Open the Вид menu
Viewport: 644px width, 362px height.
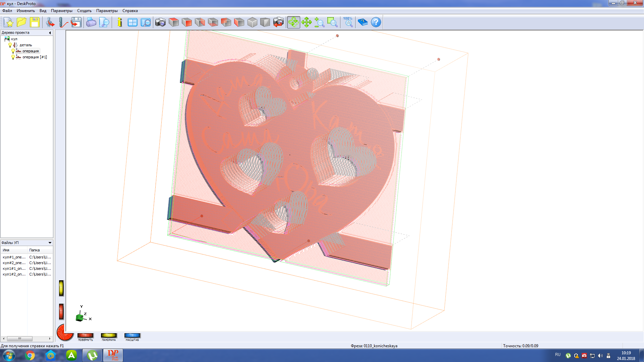click(x=43, y=11)
